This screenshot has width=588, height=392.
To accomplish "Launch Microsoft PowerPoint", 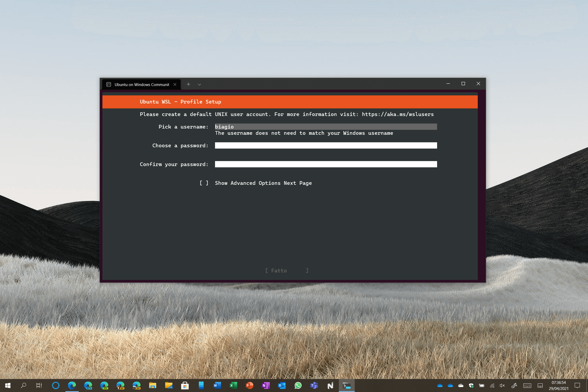I will coord(250,385).
